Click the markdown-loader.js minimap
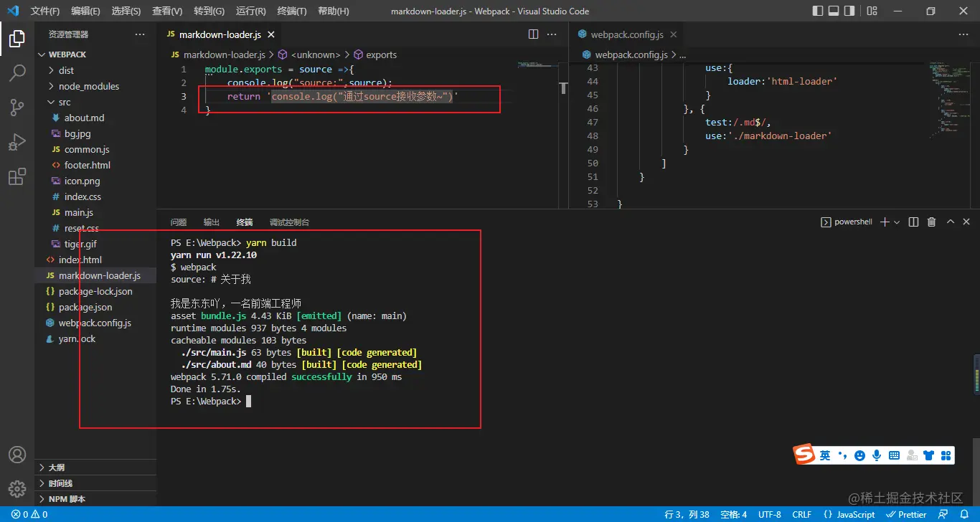Image resolution: width=980 pixels, height=522 pixels. click(537, 66)
